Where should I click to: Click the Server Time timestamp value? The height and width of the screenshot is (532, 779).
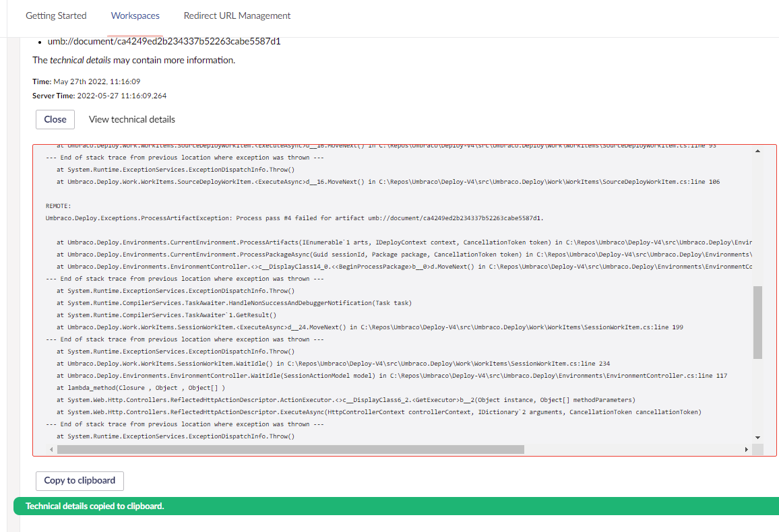(120, 96)
